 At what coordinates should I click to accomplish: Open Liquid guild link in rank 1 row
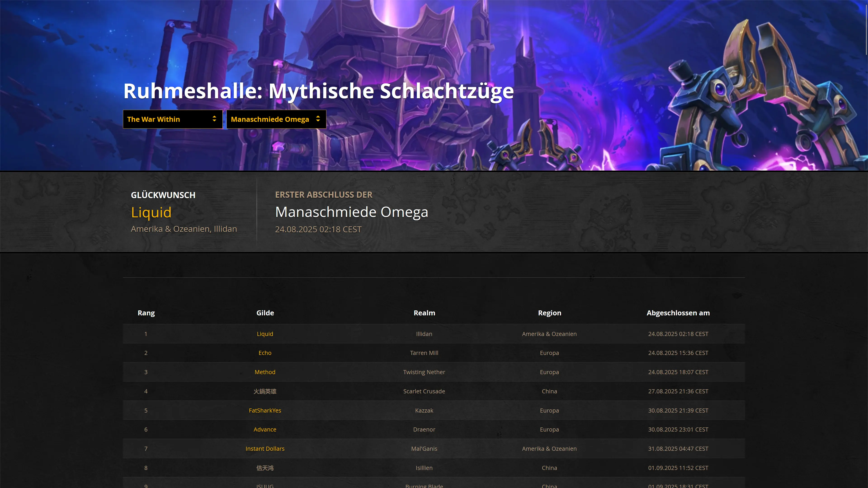[265, 334]
